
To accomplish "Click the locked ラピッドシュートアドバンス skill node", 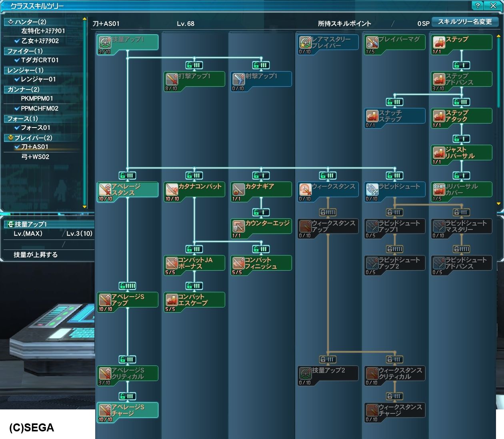I will (x=461, y=265).
